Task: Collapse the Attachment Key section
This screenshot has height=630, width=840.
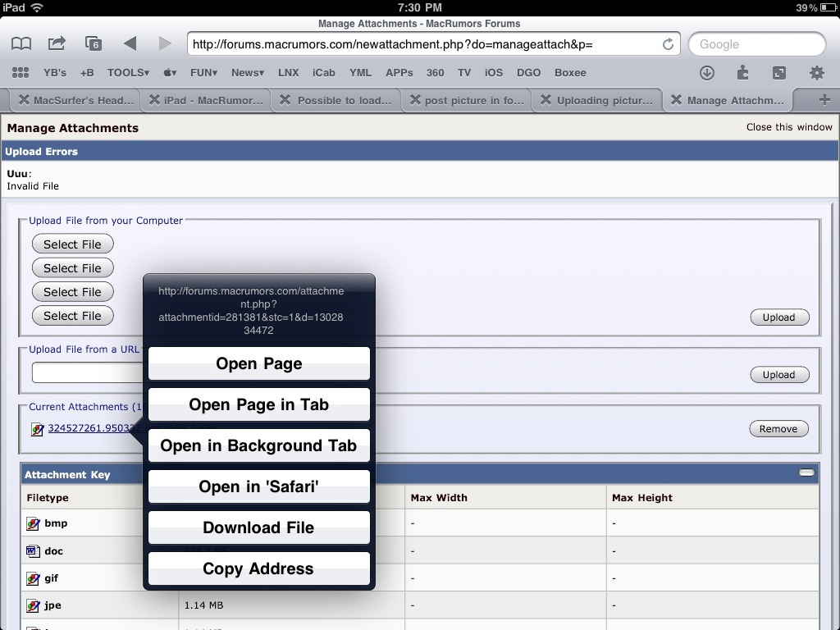Action: 806,472
